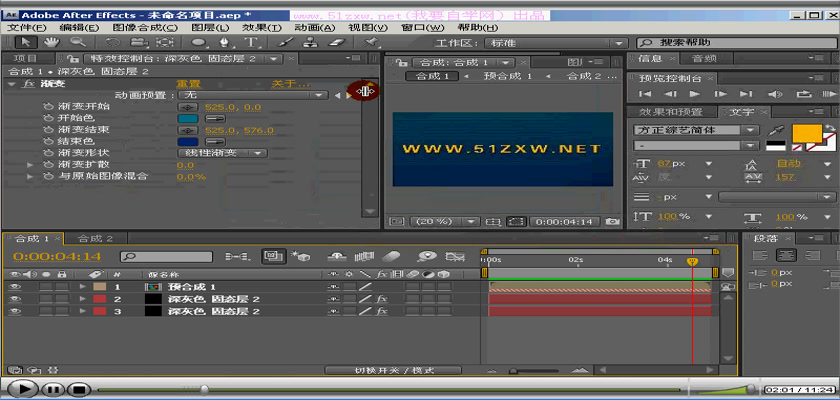840x400 pixels.
Task: Select the Rotation tool
Action: (x=113, y=42)
